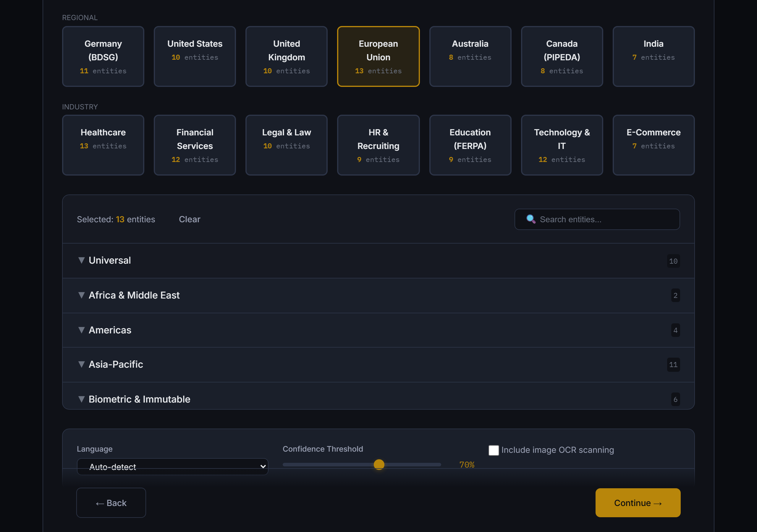Click Clear to reset selected entities

point(189,219)
